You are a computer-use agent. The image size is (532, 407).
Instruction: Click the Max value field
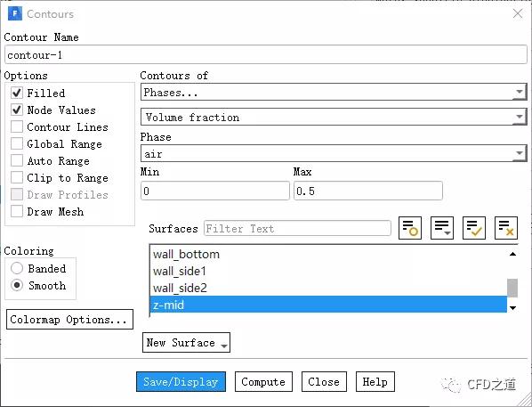tap(368, 191)
